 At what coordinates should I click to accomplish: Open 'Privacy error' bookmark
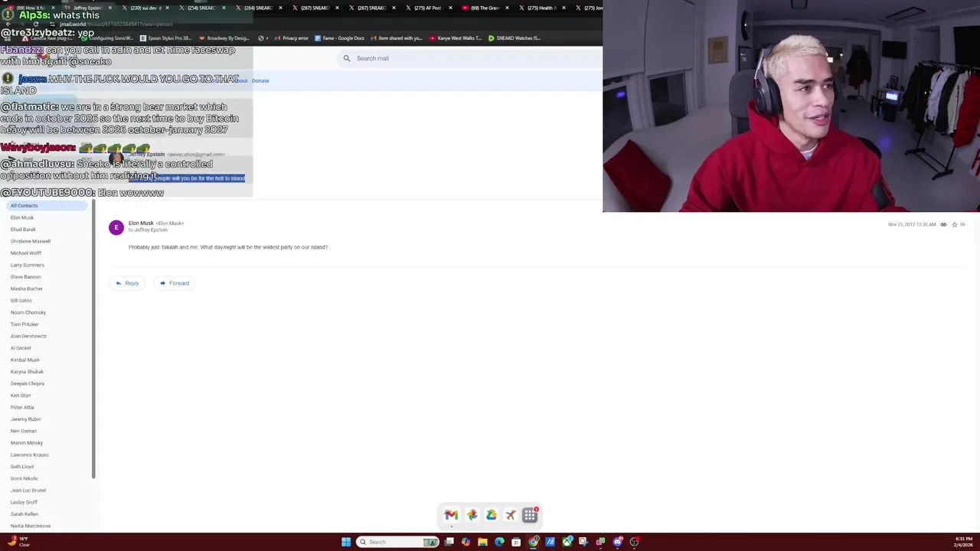point(291,38)
